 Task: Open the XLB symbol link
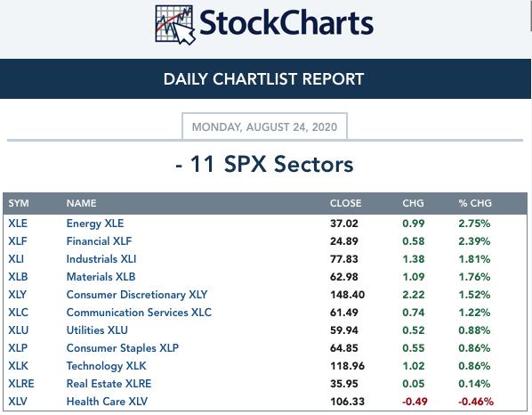(18, 277)
